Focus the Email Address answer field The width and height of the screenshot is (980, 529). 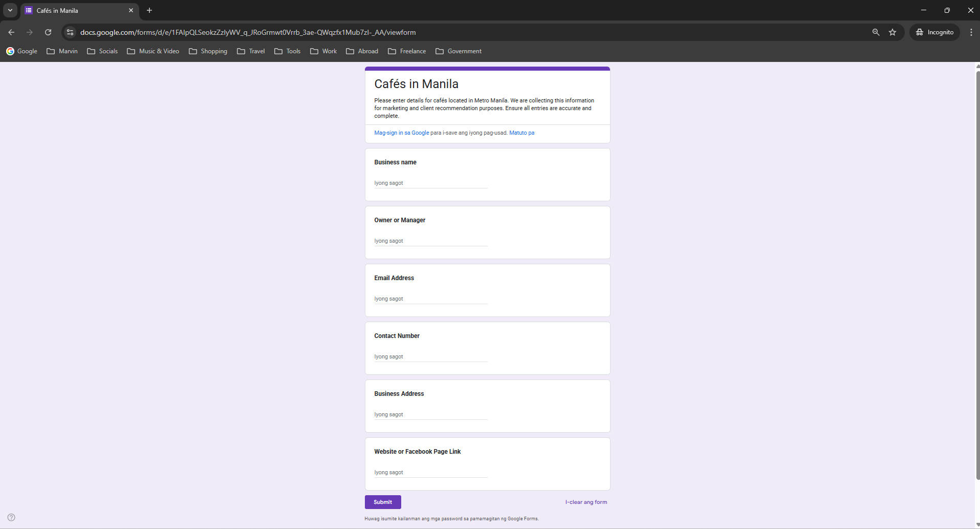point(431,299)
